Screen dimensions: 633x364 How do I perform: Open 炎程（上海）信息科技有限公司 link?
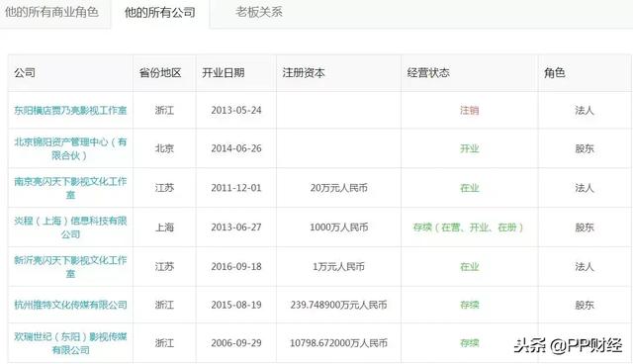(70, 227)
